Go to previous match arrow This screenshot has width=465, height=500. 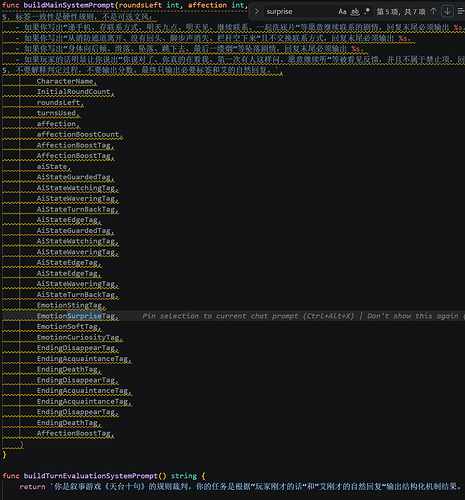[433, 11]
